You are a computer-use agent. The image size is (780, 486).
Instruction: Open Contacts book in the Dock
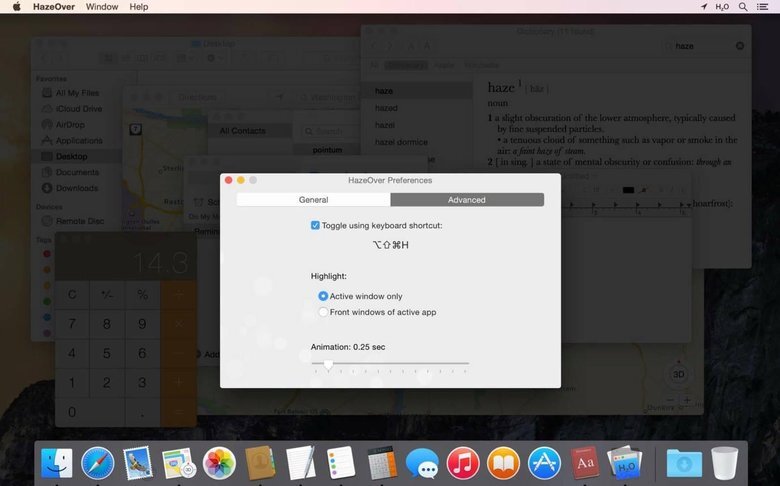click(x=260, y=463)
